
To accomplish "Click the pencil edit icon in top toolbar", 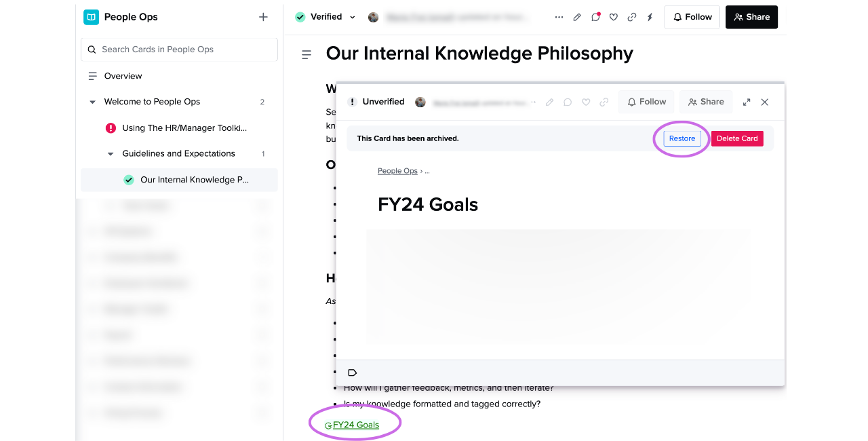I will coord(577,17).
